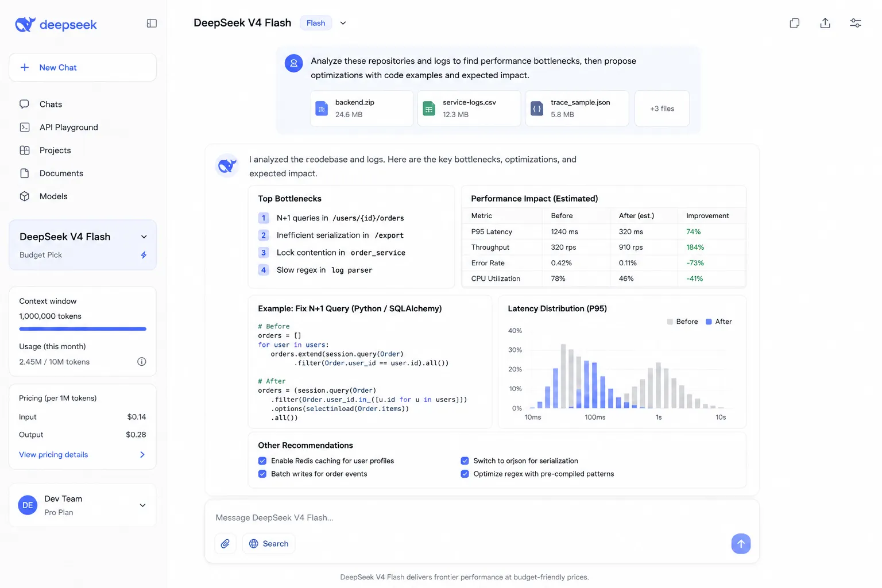Click bottleneck number 4 badge
This screenshot has width=882, height=588.
(264, 270)
